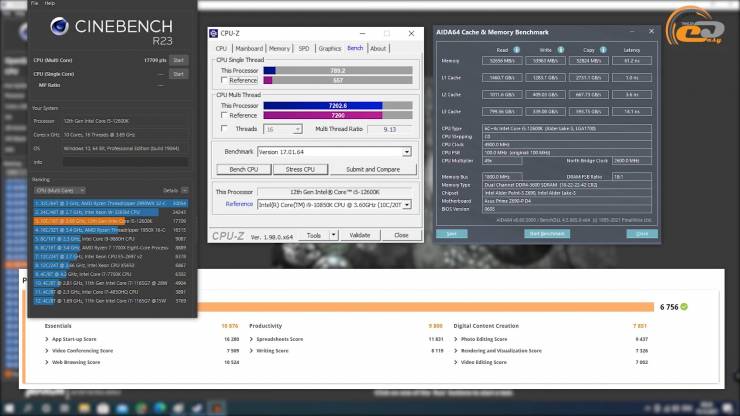This screenshot has width=740, height=416.
Task: Click the Close button at AIDA64 bottom
Action: (642, 234)
